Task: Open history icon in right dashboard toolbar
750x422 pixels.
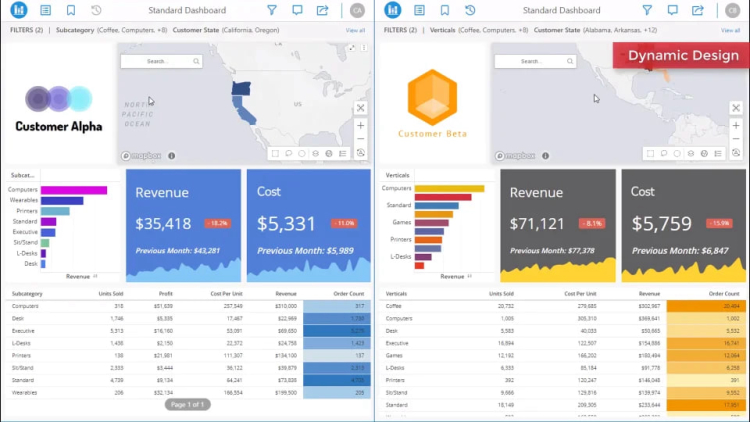Action: click(x=471, y=10)
